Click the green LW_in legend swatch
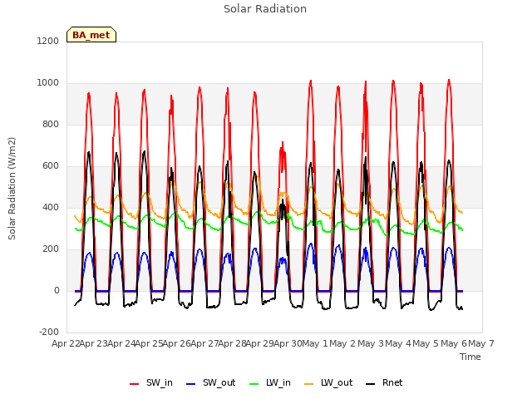 [x=254, y=384]
